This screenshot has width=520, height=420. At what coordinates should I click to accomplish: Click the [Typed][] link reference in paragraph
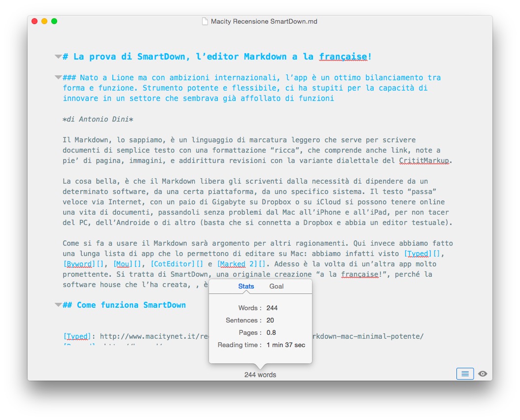pos(422,254)
